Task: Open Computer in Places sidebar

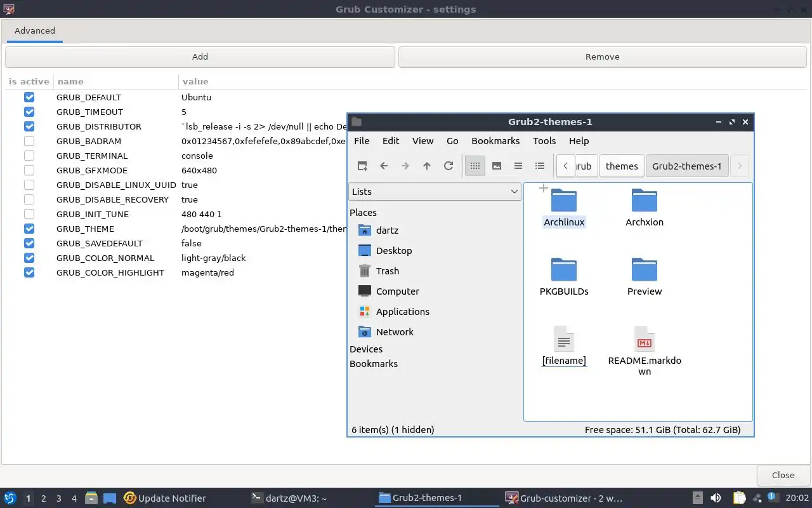Action: click(x=388, y=291)
